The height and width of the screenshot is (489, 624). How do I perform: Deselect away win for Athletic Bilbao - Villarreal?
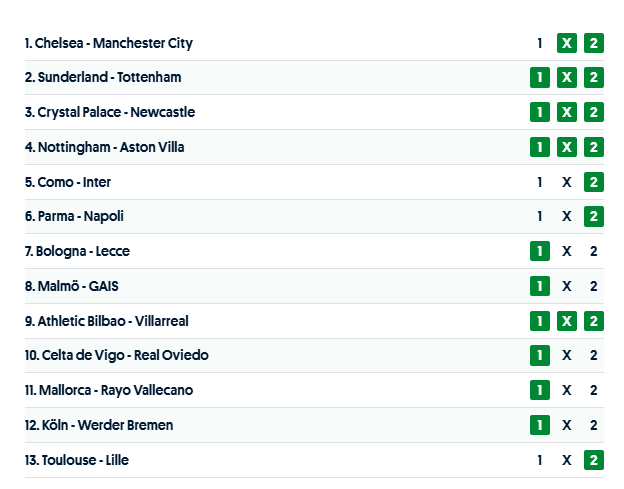[x=594, y=321]
